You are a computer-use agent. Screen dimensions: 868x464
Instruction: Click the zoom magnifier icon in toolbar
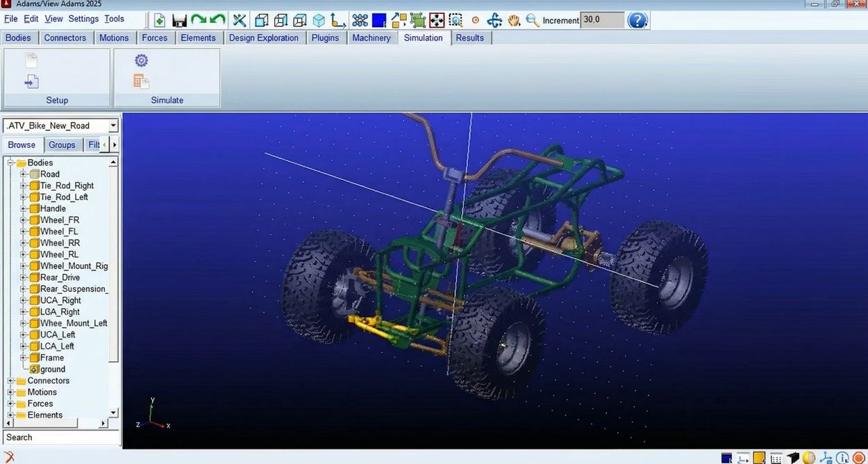(x=533, y=20)
